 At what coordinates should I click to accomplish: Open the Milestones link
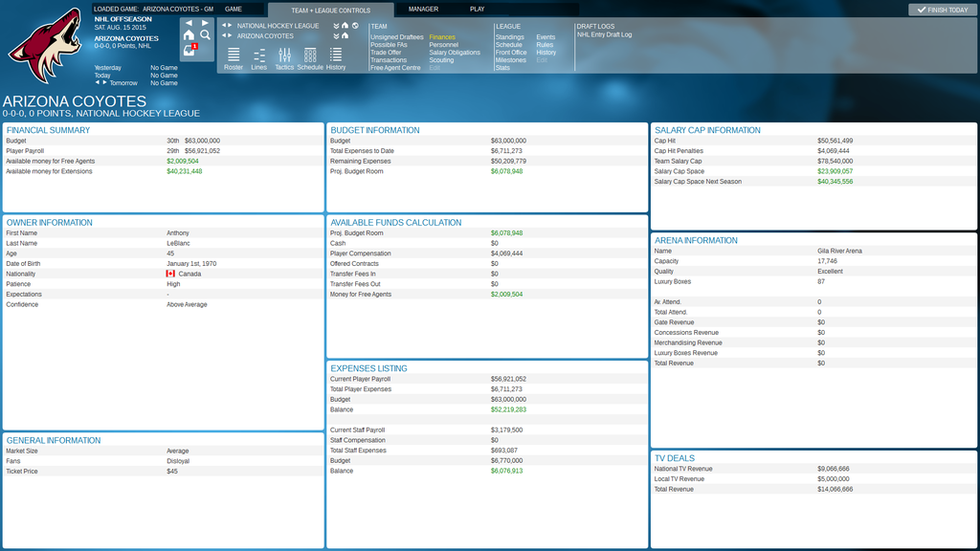tap(511, 60)
